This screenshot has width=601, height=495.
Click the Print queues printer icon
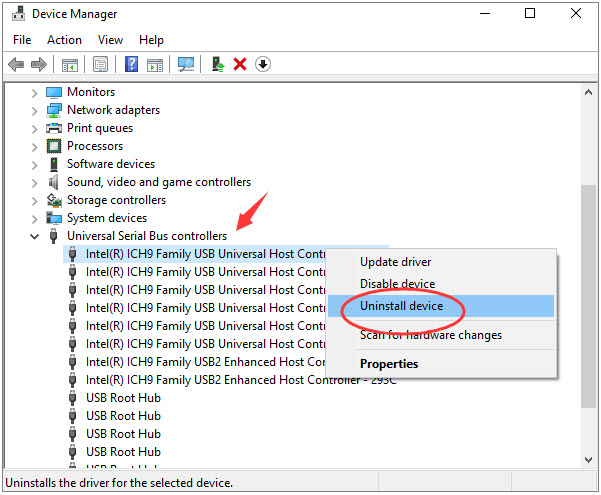coord(54,128)
